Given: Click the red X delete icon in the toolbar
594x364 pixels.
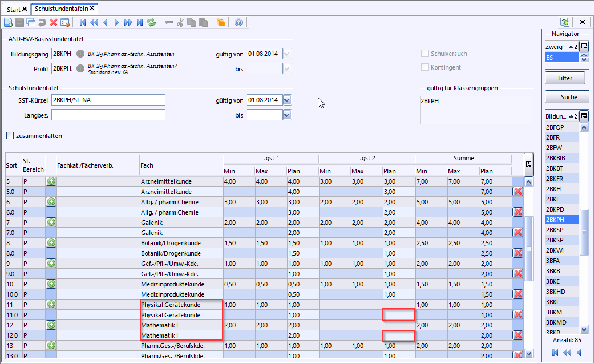Looking at the screenshot, I should pos(54,22).
